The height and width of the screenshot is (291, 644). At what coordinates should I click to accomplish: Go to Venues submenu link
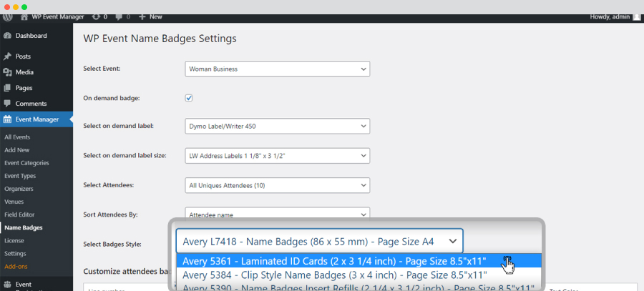[14, 202]
